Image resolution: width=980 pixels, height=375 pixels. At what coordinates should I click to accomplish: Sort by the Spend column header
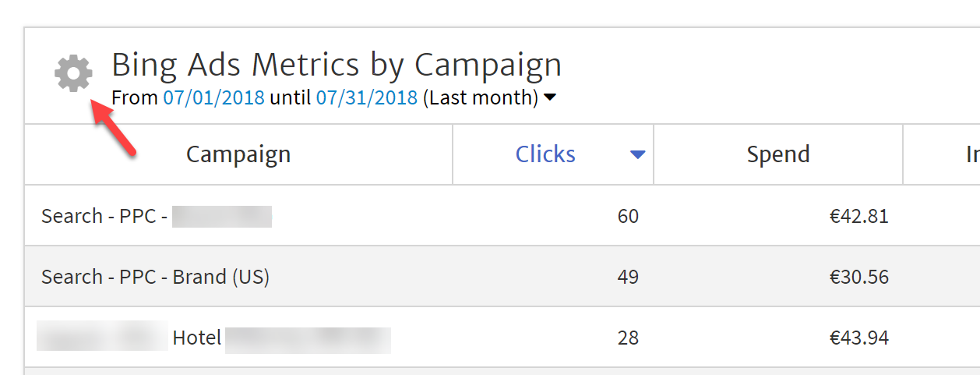(x=778, y=154)
